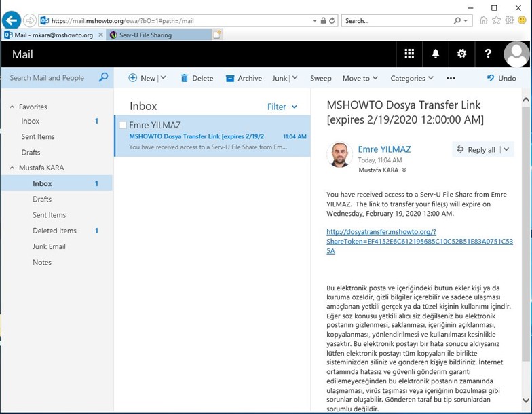
Task: Click Reply all button
Action: 476,149
